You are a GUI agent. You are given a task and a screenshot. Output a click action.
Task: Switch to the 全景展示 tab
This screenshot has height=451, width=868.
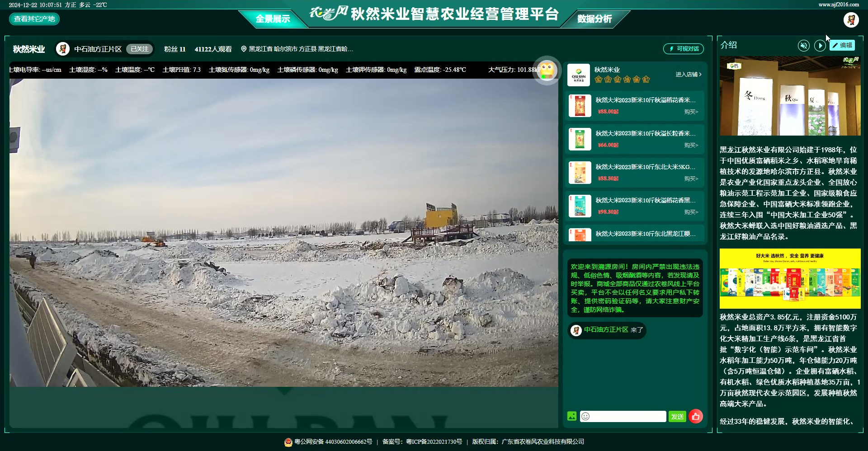coord(273,19)
